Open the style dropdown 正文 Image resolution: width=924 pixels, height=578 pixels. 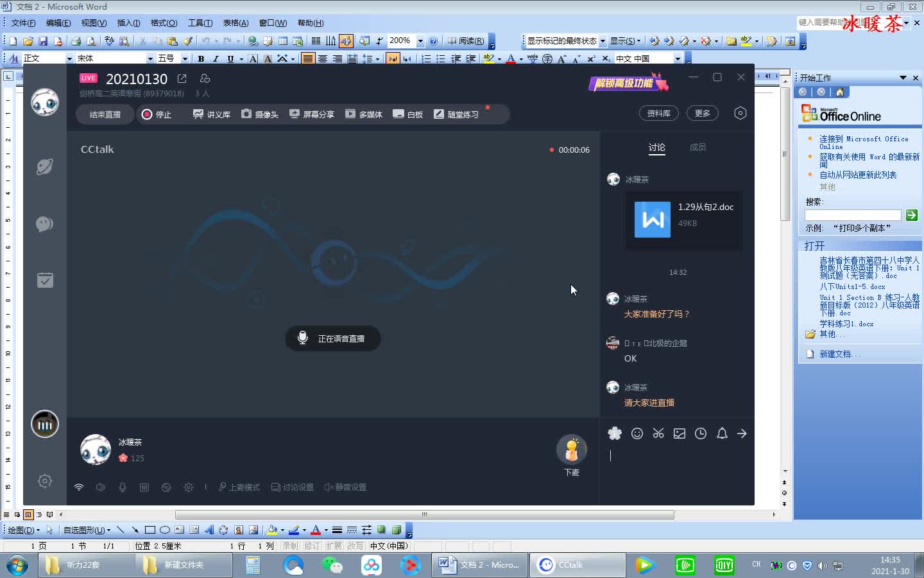tap(69, 58)
